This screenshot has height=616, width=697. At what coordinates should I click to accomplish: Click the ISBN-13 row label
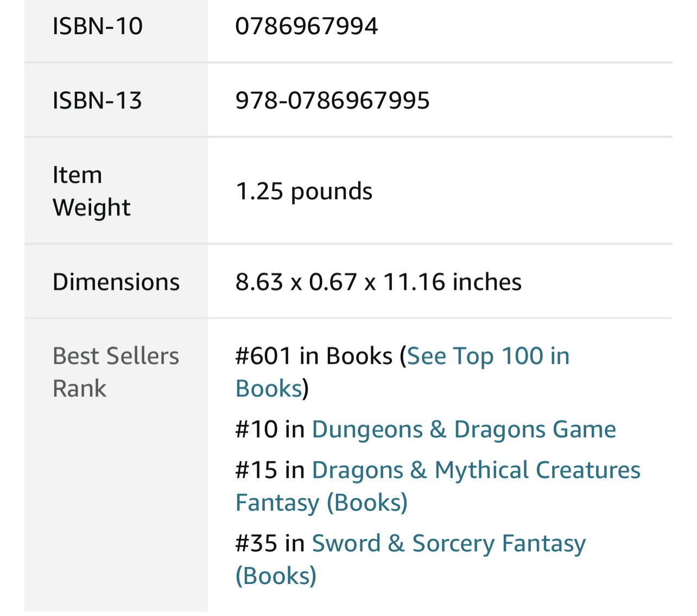click(x=97, y=100)
